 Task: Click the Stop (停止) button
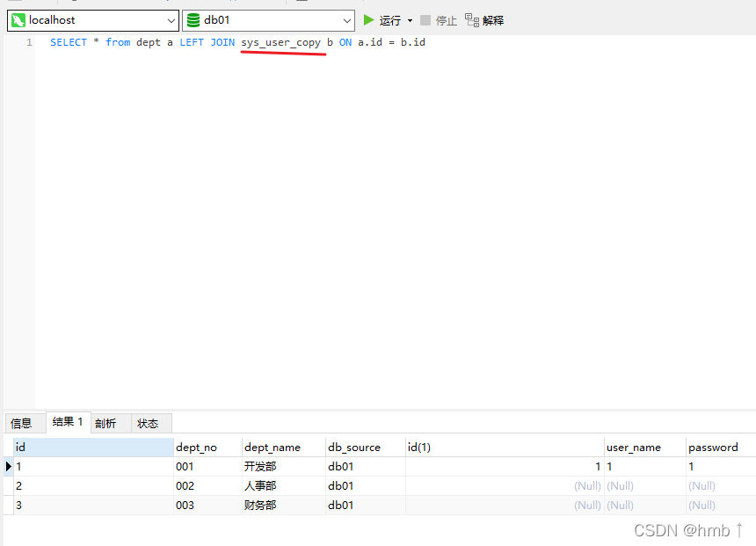point(439,20)
